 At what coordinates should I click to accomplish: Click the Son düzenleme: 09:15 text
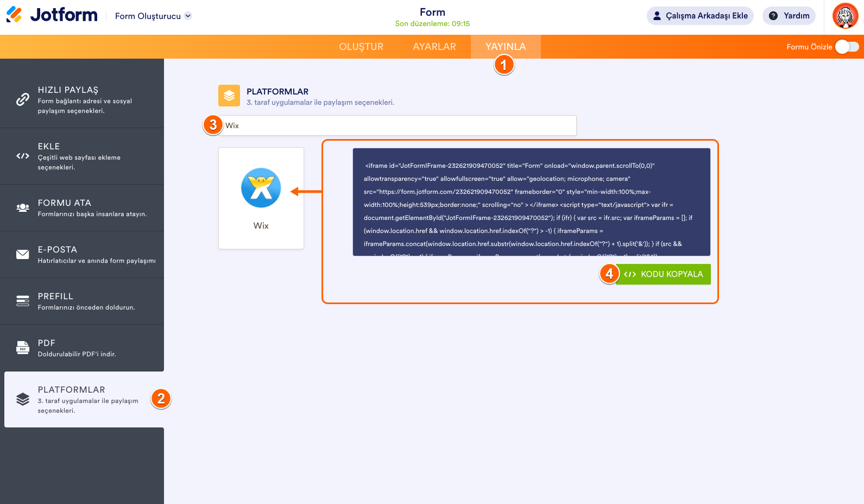point(432,24)
